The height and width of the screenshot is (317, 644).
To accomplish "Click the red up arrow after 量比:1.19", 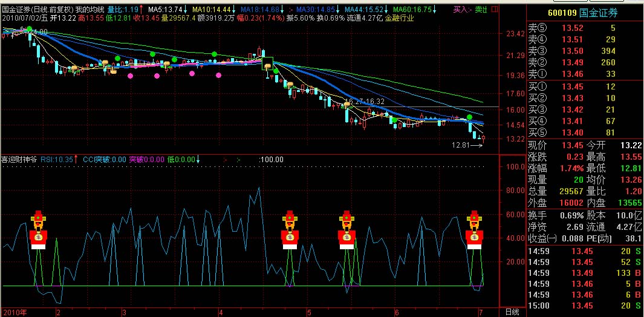I will point(141,8).
